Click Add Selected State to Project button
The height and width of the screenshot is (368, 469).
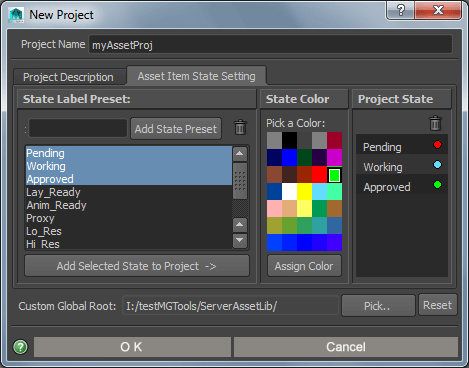(x=137, y=266)
